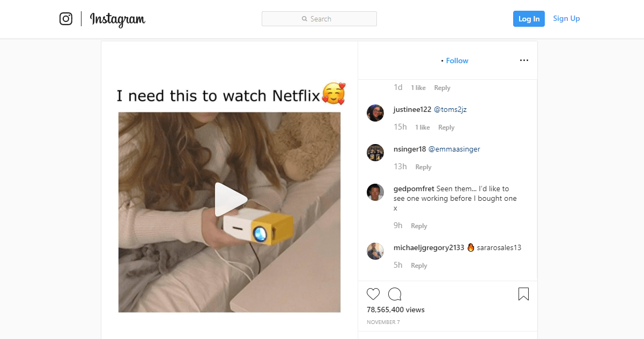Image resolution: width=644 pixels, height=339 pixels.
Task: Click the Log In button
Action: tap(529, 19)
